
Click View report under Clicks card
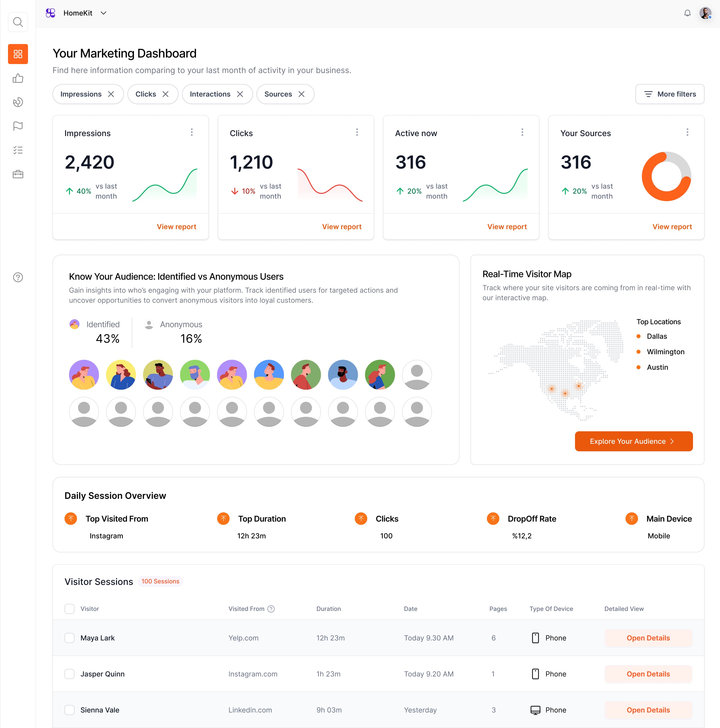coord(341,226)
